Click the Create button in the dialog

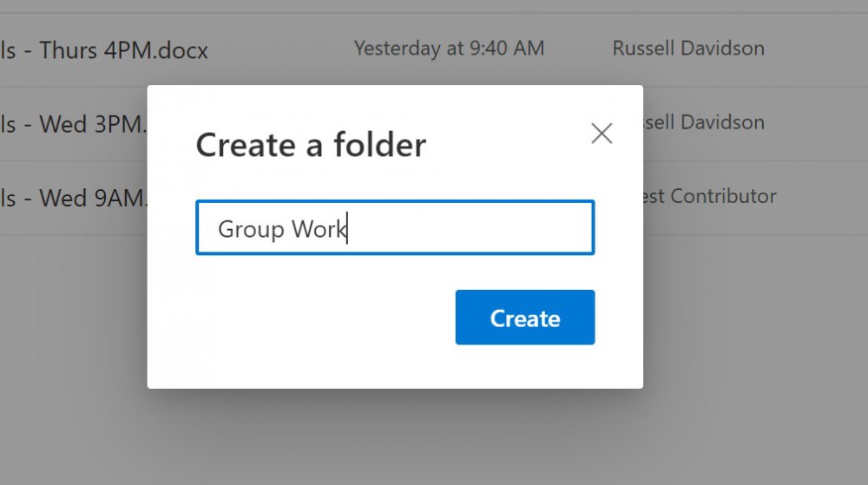pyautogui.click(x=525, y=317)
